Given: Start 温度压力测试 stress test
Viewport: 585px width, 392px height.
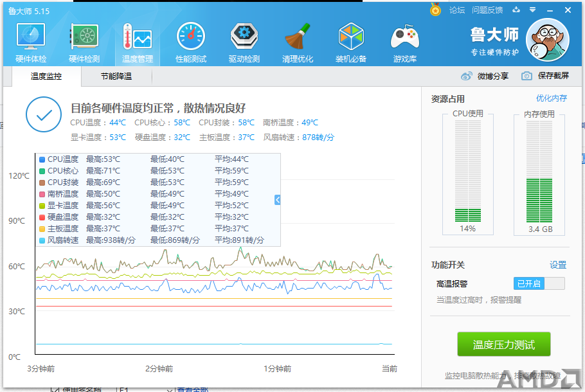Looking at the screenshot, I should click(x=503, y=344).
